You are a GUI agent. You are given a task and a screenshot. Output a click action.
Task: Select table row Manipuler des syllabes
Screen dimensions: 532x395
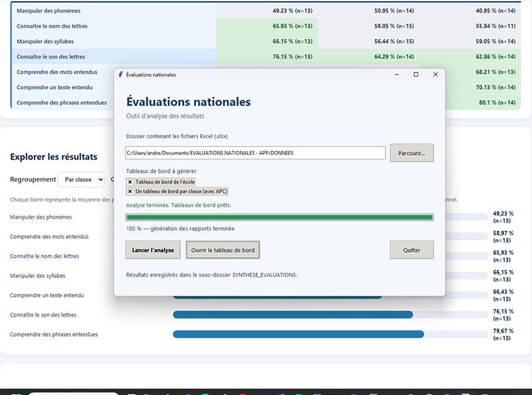pos(266,41)
